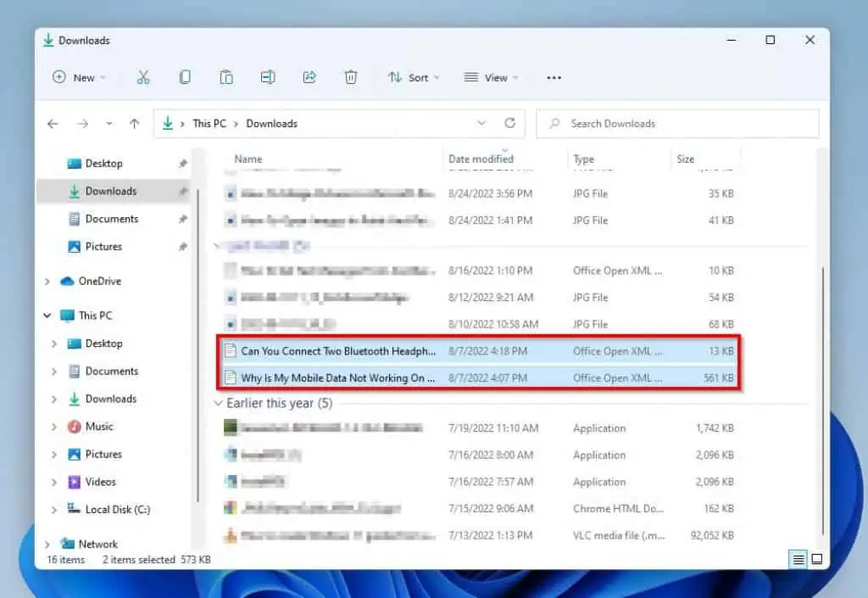The height and width of the screenshot is (598, 868).
Task: Go up one level with the Up arrow
Action: (x=135, y=124)
